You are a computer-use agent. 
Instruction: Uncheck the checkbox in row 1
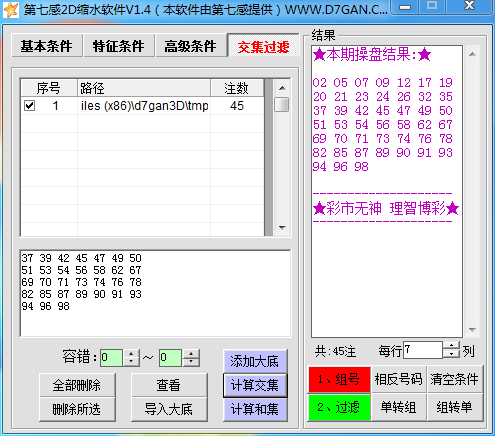tap(29, 106)
